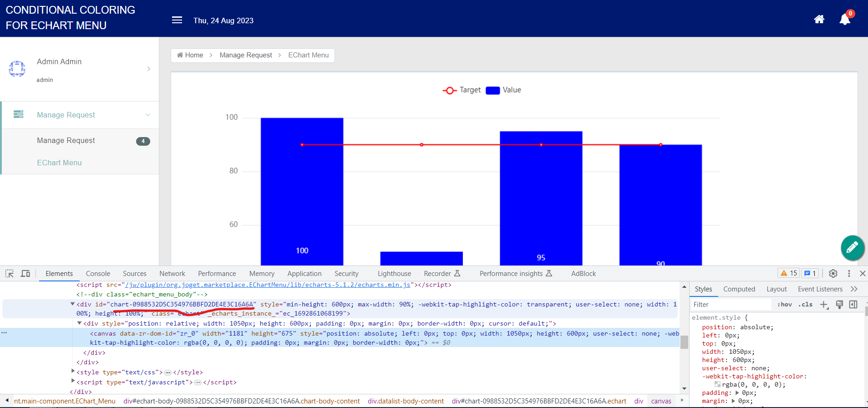
Task: Collapse the Manage Request sidebar section
Action: (x=147, y=115)
